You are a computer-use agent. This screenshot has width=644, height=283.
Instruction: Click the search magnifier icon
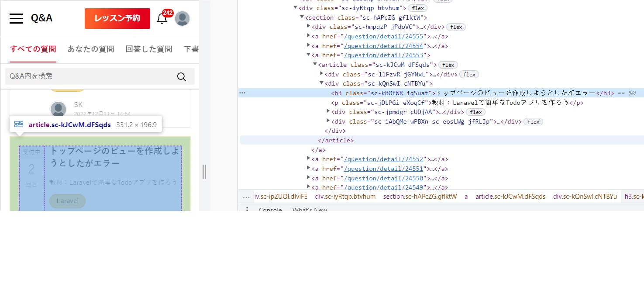coord(182,77)
